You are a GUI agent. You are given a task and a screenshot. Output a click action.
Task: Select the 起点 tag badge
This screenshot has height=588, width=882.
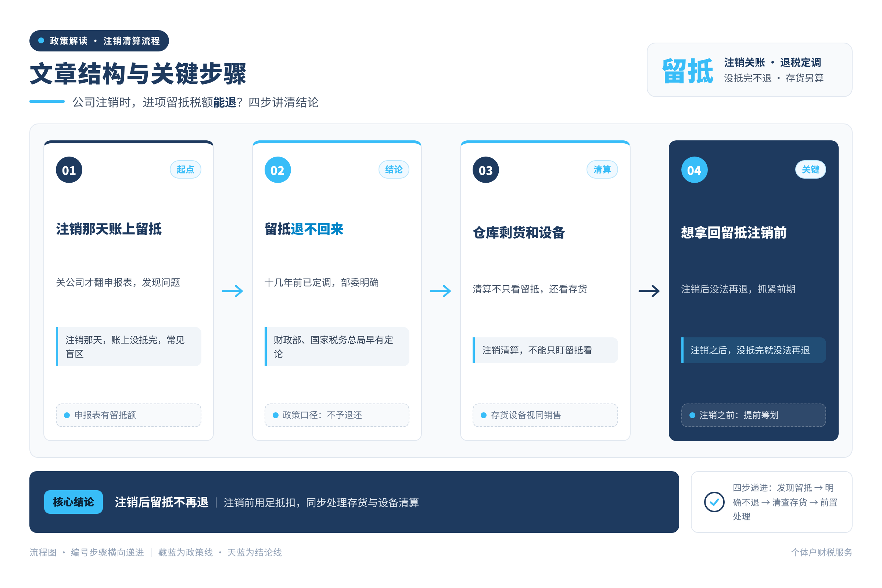pos(186,169)
